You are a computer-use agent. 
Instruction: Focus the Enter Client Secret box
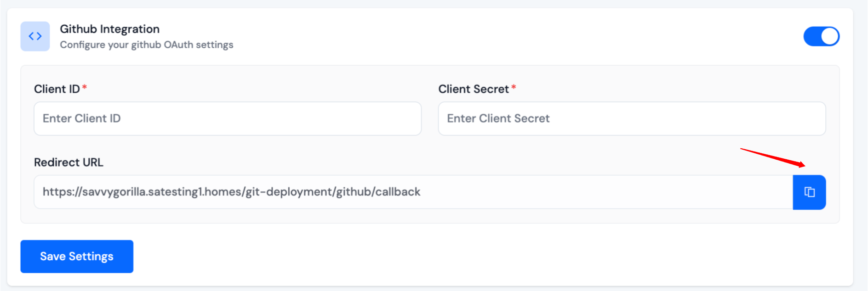pos(632,118)
